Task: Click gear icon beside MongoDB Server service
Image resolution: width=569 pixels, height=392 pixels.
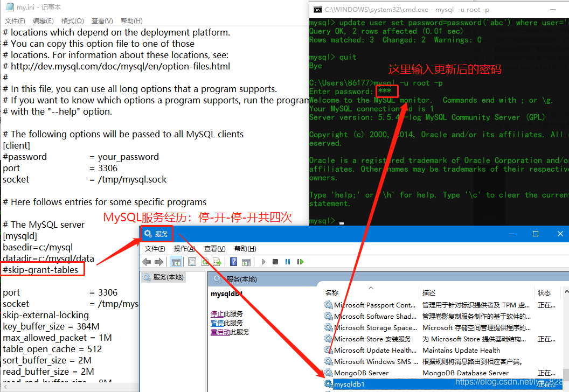Action: (x=328, y=373)
